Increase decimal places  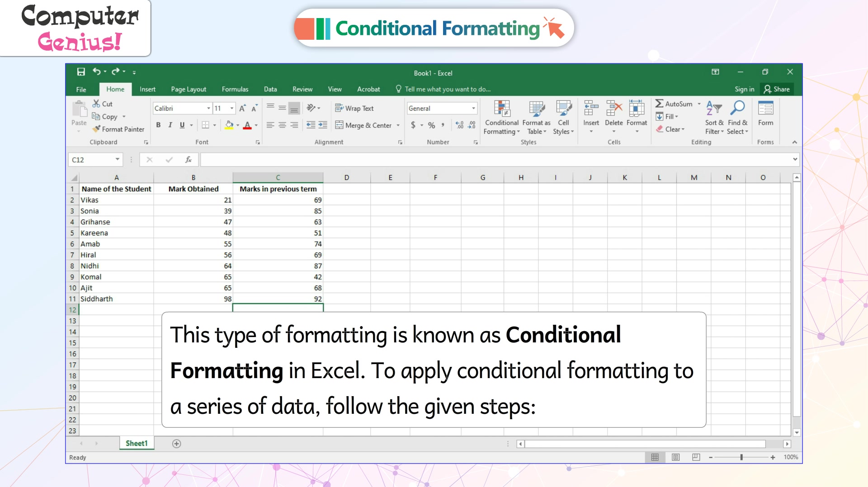coord(460,125)
